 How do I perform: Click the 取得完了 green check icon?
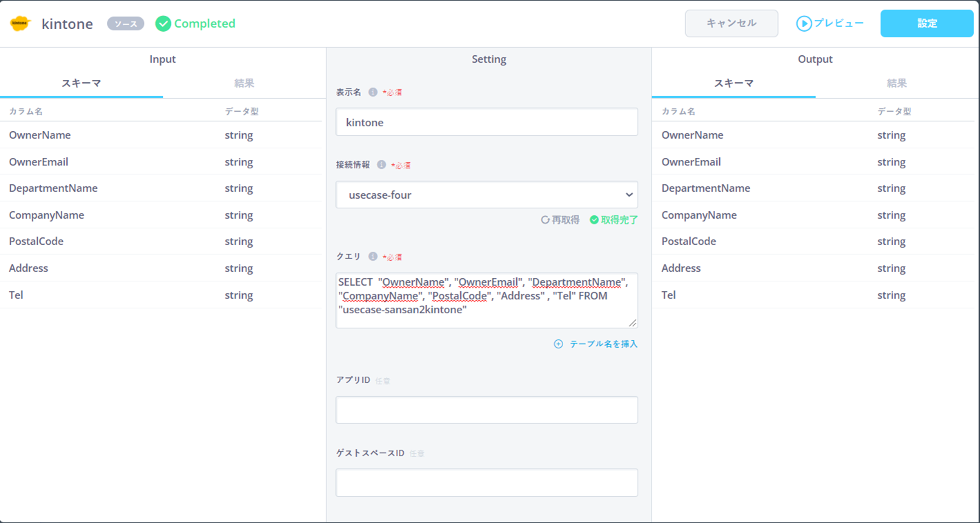click(x=594, y=220)
